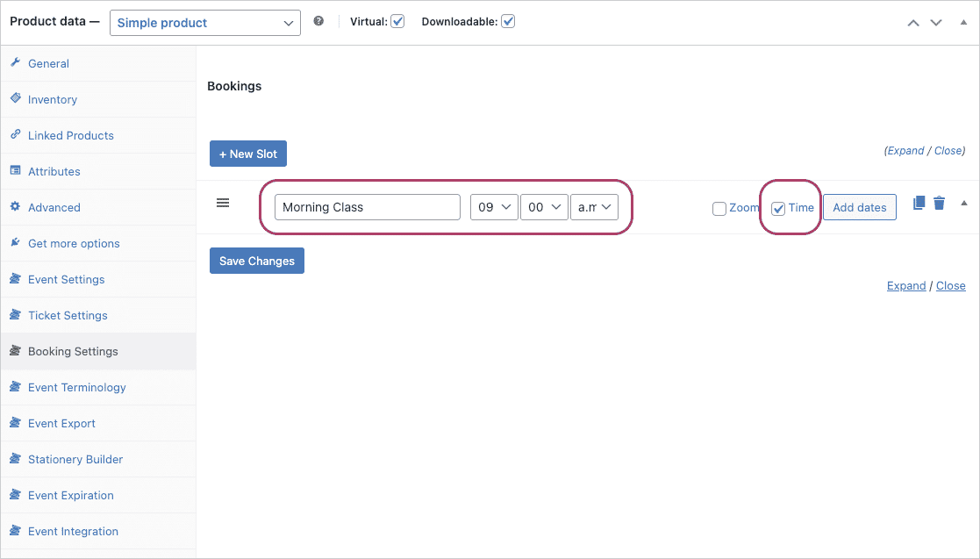Click the drag handle beside Morning Class
The image size is (980, 559).
click(223, 202)
